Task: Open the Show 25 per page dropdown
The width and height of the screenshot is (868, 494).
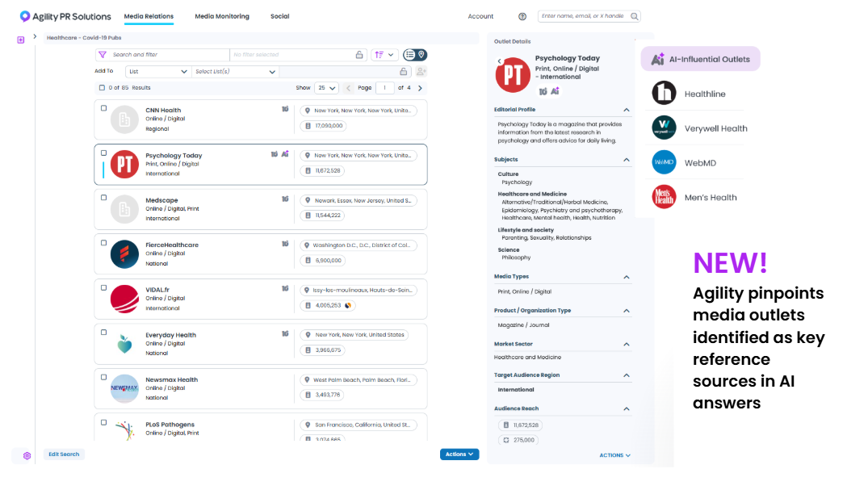Action: coord(326,88)
